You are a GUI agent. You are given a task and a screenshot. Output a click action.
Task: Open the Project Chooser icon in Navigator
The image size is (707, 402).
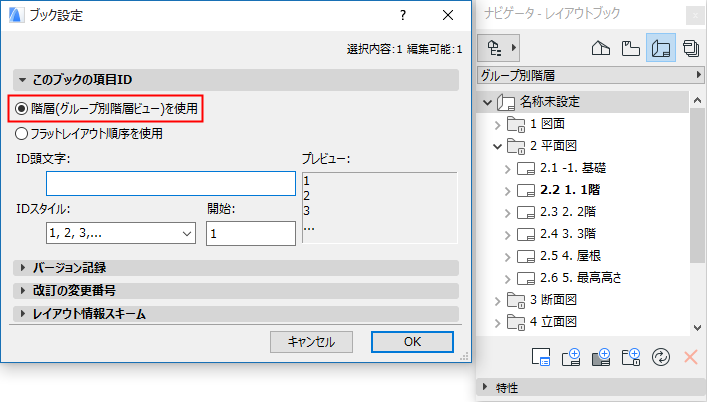[x=498, y=48]
